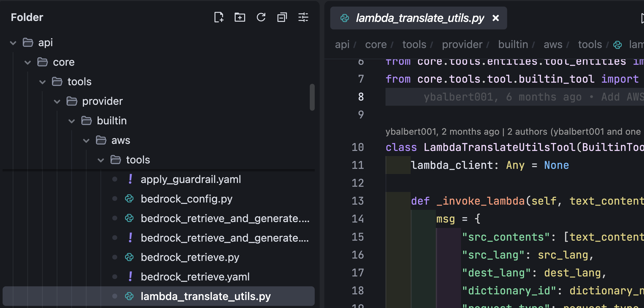Click the Python icon beside bedrock_config.py

129,199
